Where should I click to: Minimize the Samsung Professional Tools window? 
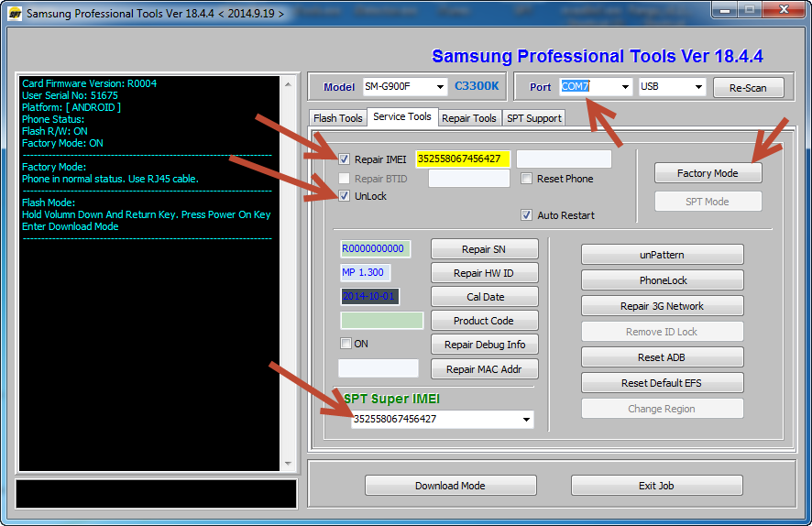coord(725,10)
